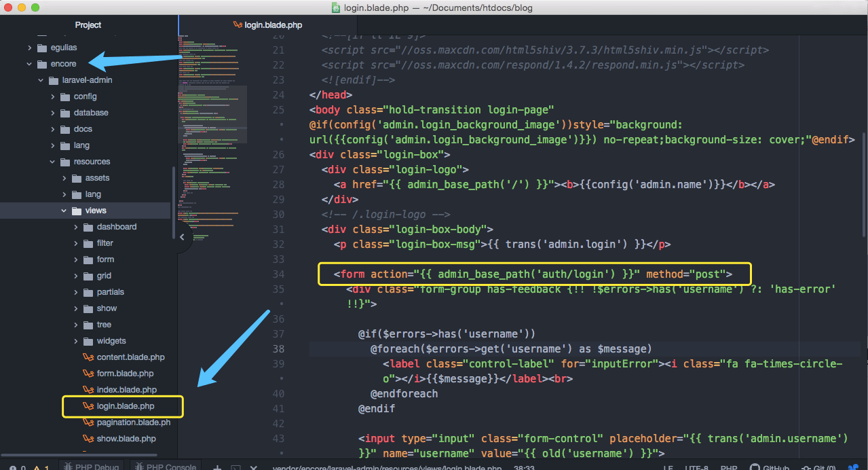Select the partials folder in the tree
Screen dimensions: 868x470
pos(110,292)
